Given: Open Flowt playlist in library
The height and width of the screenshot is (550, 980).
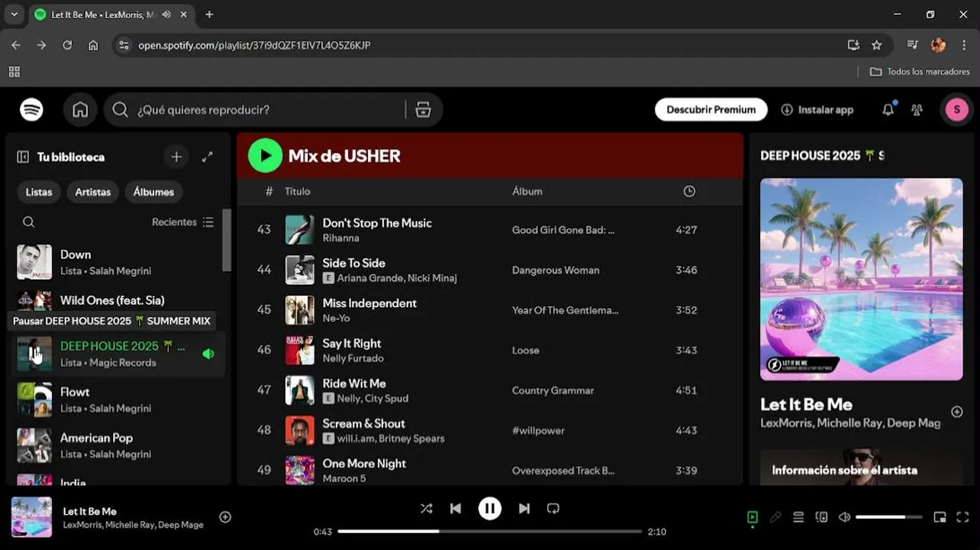Looking at the screenshot, I should (x=118, y=400).
